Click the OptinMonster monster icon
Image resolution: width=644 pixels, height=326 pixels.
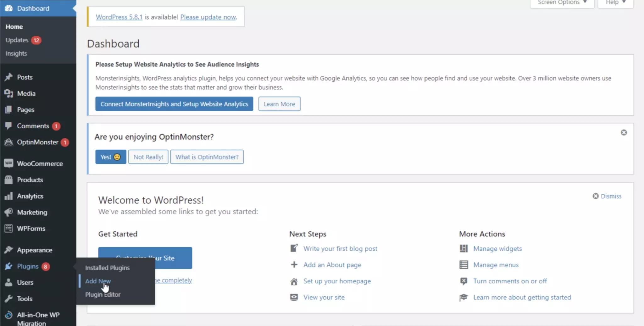9,142
